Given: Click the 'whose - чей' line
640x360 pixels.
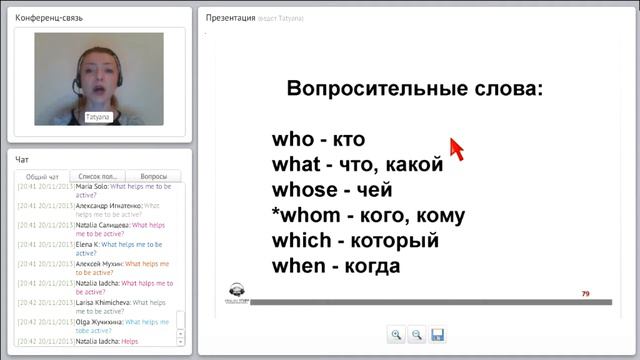Looking at the screenshot, I should point(332,190).
